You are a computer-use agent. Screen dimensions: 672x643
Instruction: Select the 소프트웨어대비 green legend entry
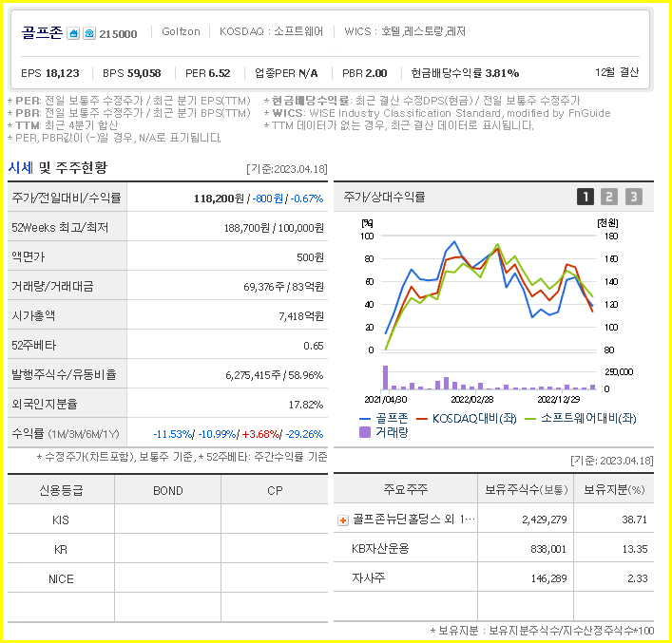[x=581, y=418]
